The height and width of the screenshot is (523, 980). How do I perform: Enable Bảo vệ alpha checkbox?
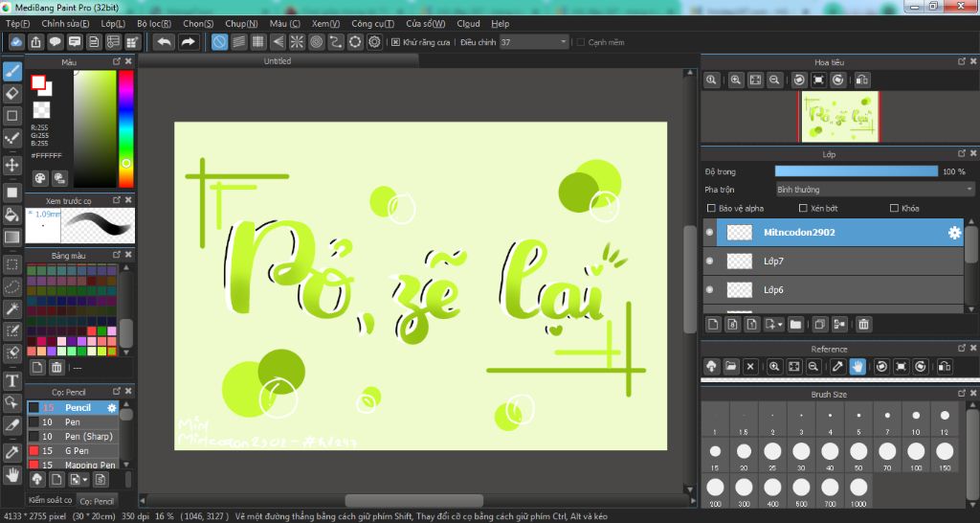click(711, 208)
